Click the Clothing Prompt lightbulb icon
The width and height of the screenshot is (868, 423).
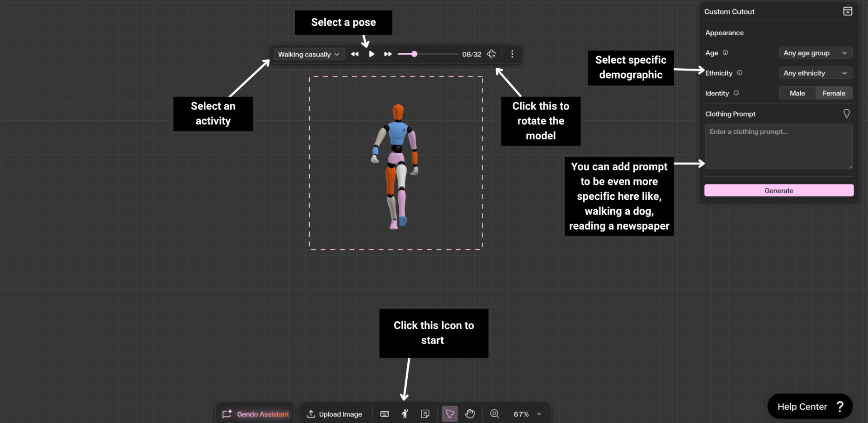pos(846,113)
